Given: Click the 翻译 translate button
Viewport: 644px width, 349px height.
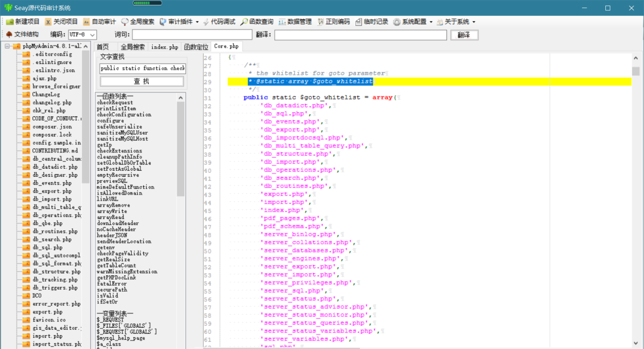Looking at the screenshot, I should coord(464,35).
